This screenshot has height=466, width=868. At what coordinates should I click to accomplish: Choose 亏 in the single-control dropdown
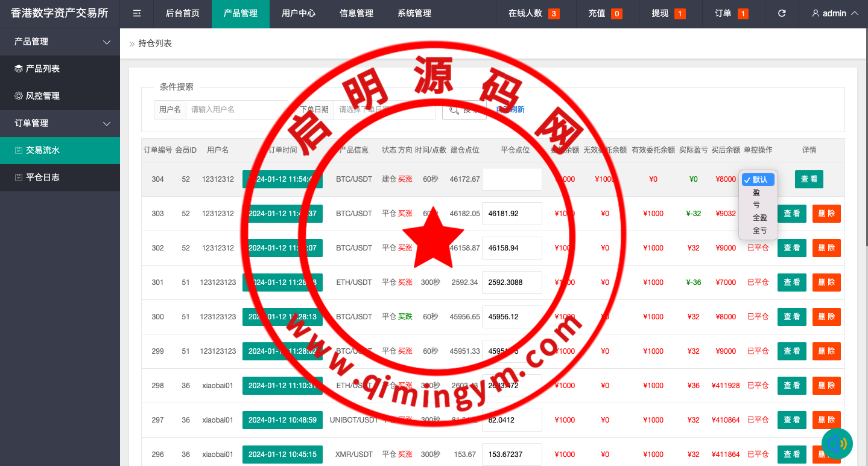point(756,205)
